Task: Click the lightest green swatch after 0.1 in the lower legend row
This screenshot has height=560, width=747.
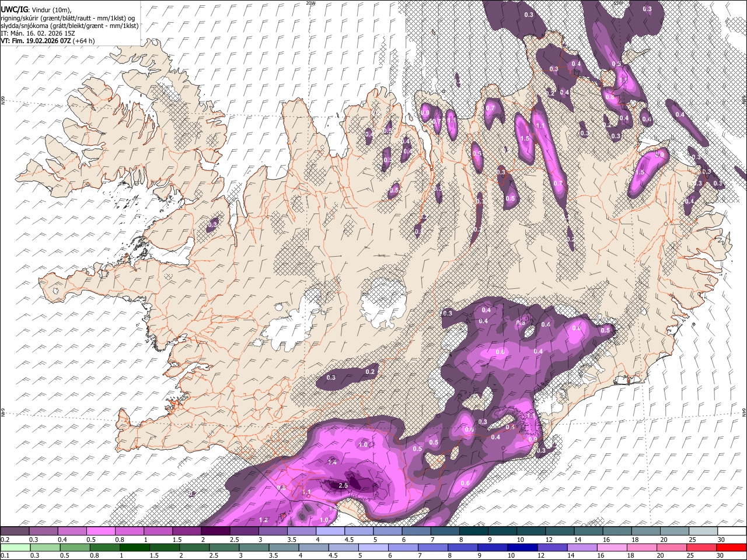Action: (15, 548)
